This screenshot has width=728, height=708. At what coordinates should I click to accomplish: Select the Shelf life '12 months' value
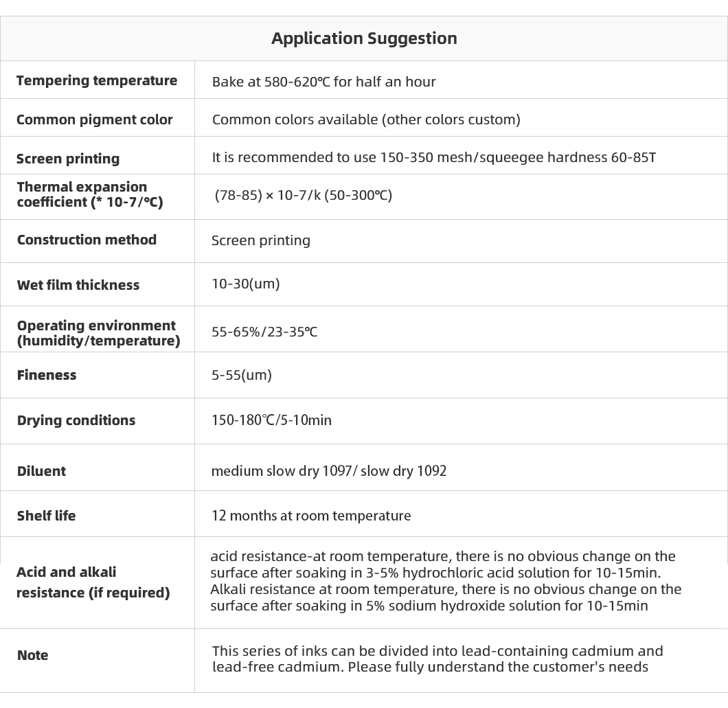[x=311, y=516]
